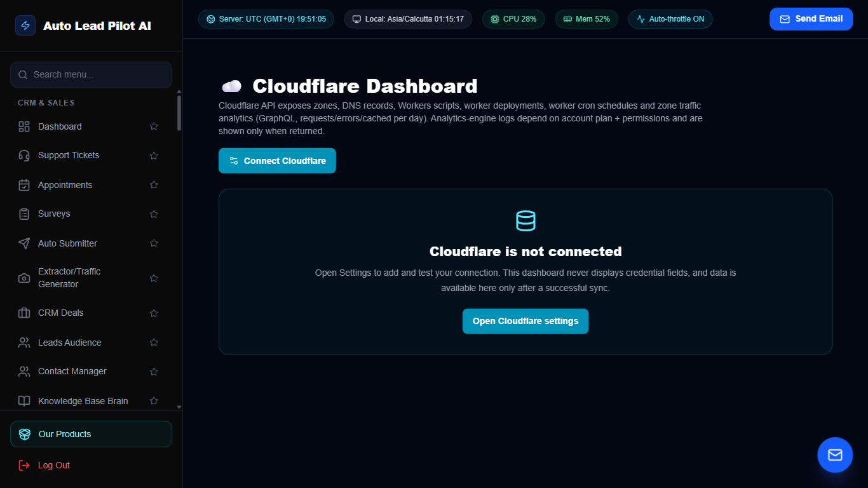
Task: Click the CPU chip icon
Action: [495, 19]
